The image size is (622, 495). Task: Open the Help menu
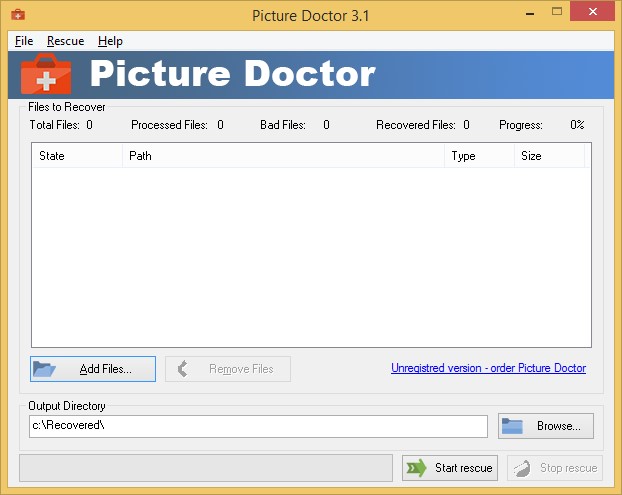[110, 41]
